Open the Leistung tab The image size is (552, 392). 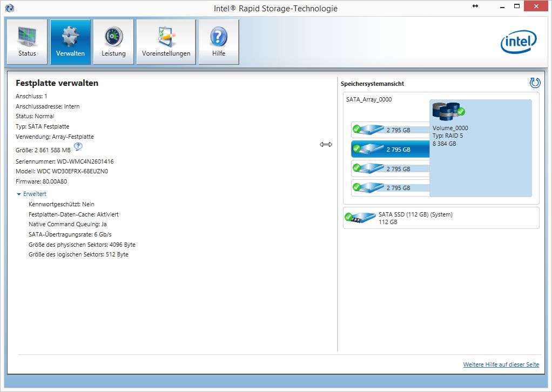[113, 42]
